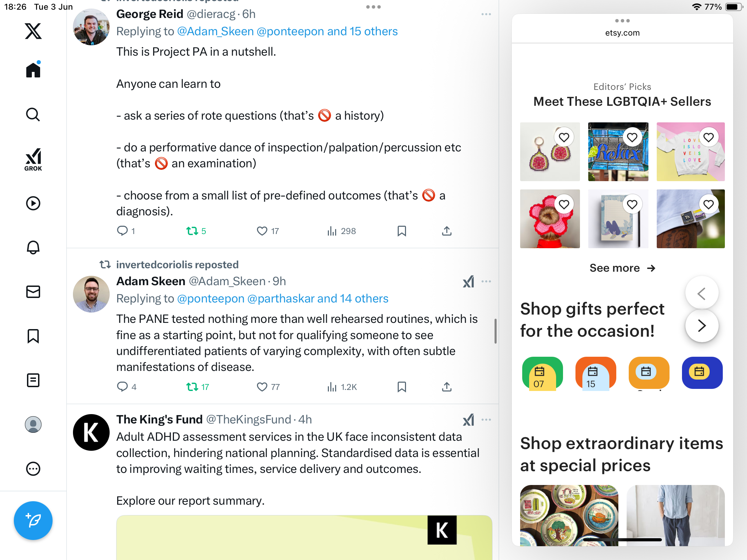747x560 pixels.
Task: Favorite the Relax stained glass item
Action: pyautogui.click(x=632, y=138)
